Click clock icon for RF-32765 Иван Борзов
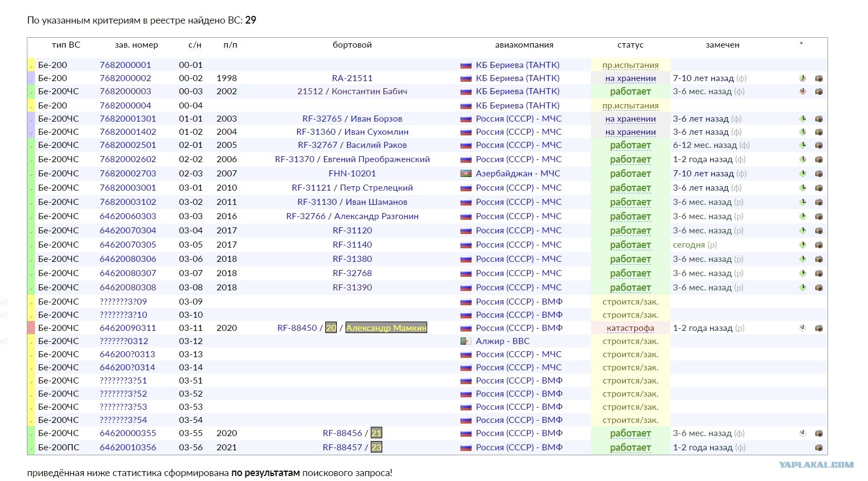The width and height of the screenshot is (868, 481). 802,119
